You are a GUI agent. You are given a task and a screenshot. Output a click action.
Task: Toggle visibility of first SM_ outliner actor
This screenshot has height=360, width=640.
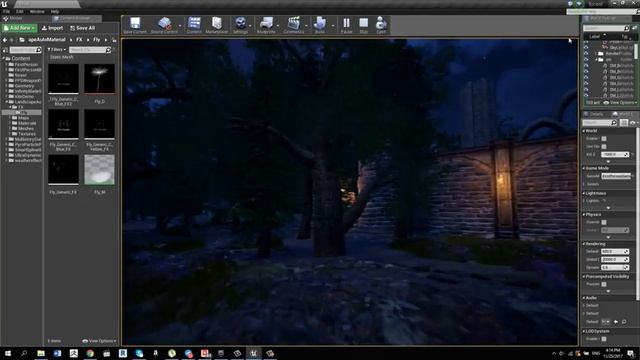[x=586, y=65]
